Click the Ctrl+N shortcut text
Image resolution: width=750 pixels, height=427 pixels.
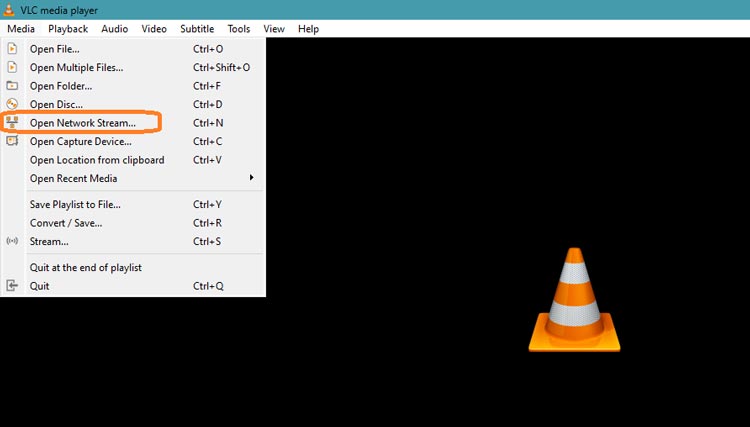tap(208, 123)
